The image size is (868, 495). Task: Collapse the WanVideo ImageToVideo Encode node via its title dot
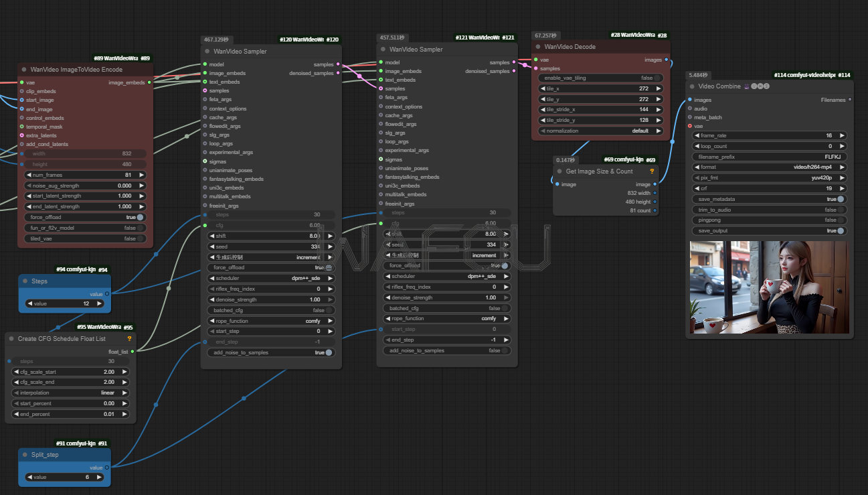(24, 69)
